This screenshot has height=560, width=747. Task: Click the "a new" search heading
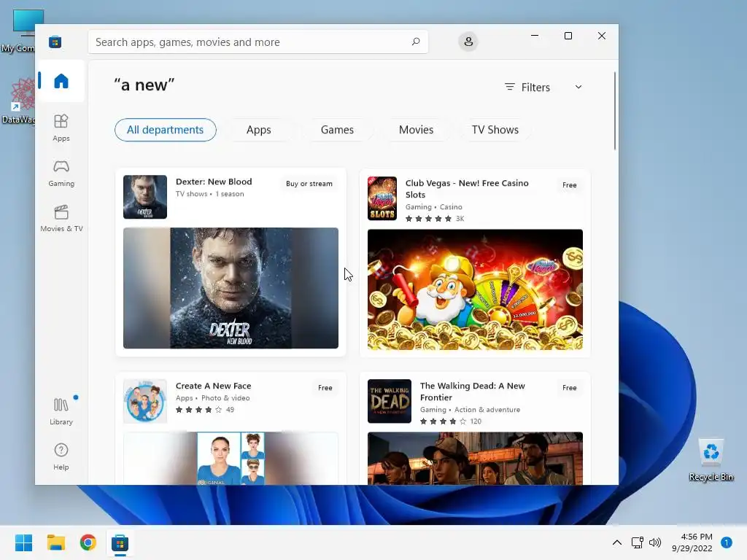144,85
